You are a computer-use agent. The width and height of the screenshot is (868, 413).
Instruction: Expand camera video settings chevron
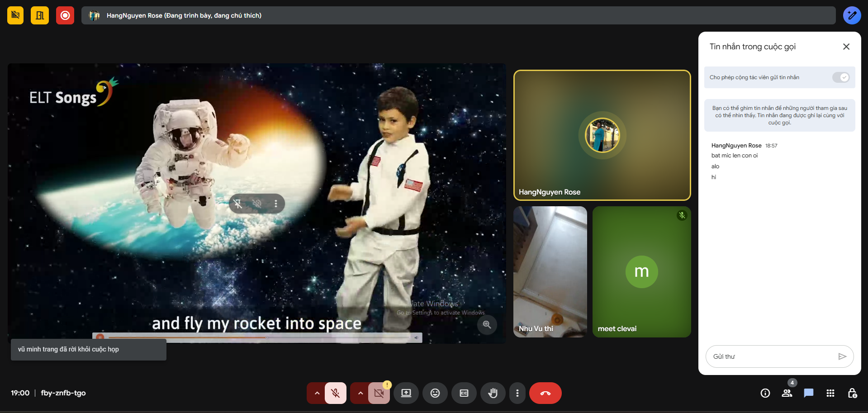tap(360, 393)
